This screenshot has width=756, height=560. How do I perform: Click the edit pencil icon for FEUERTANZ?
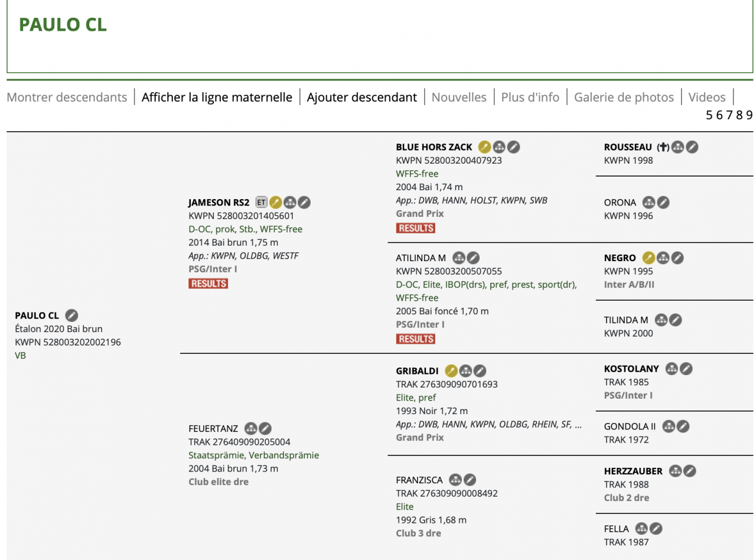pos(265,428)
